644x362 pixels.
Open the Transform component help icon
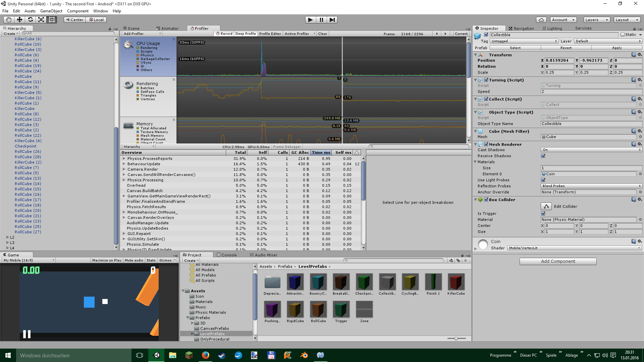click(634, 55)
